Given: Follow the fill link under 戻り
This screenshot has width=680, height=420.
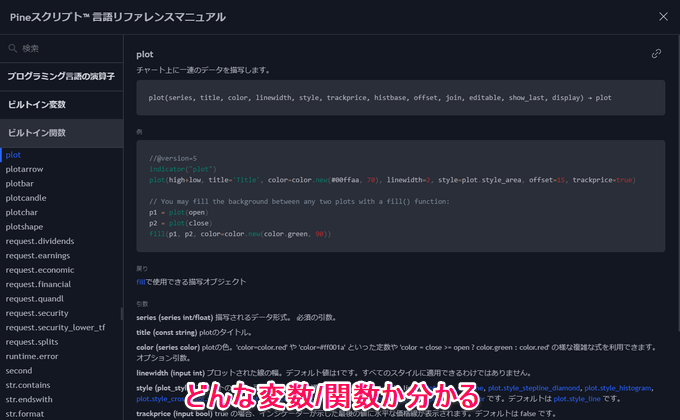Looking at the screenshot, I should coord(141,282).
